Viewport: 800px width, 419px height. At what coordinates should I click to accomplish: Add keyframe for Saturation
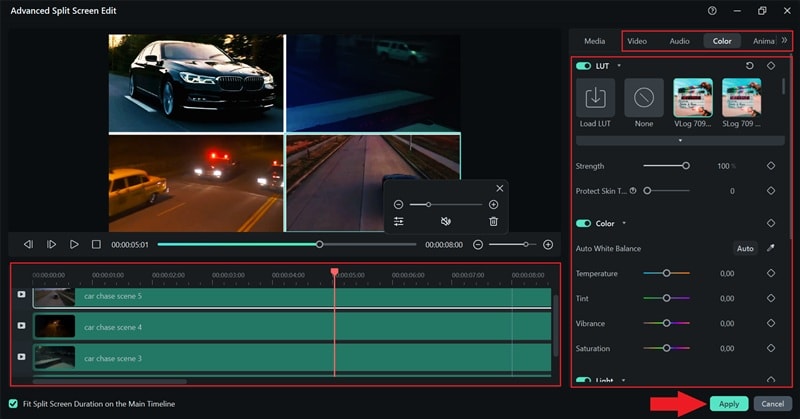coord(771,348)
